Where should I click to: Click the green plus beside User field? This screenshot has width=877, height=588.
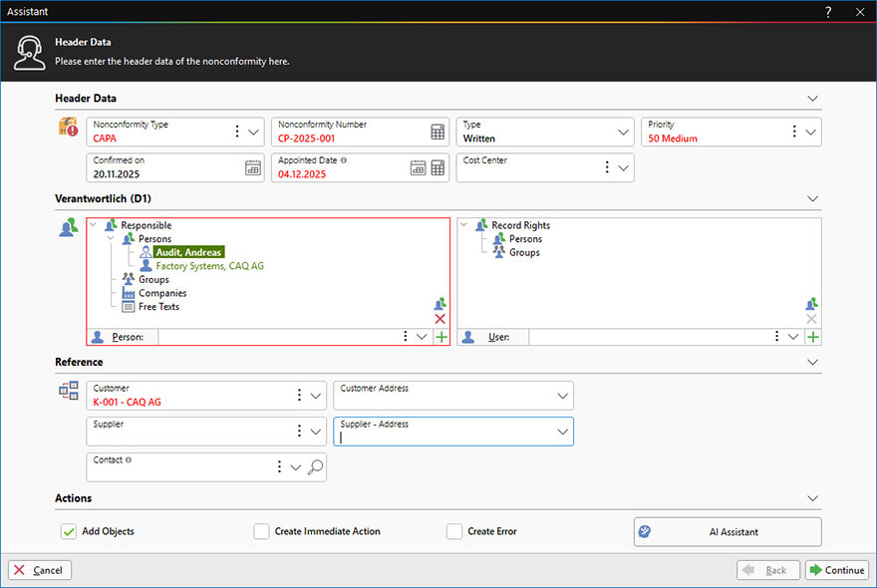pos(813,338)
